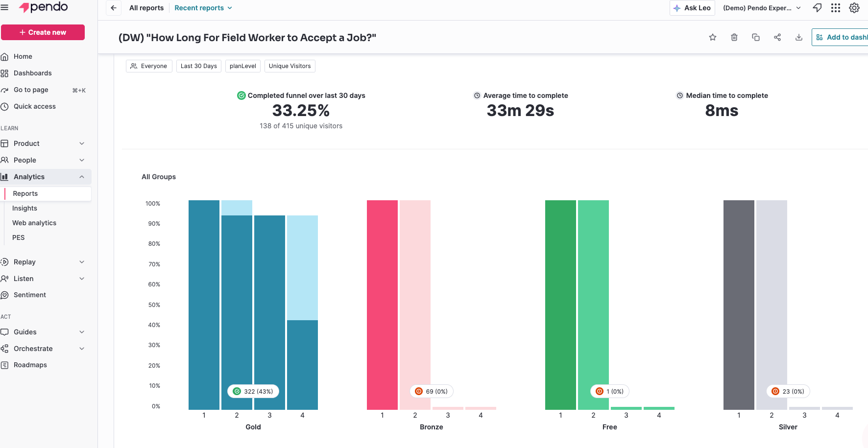Click the Create new button
868x448 pixels.
coord(43,32)
